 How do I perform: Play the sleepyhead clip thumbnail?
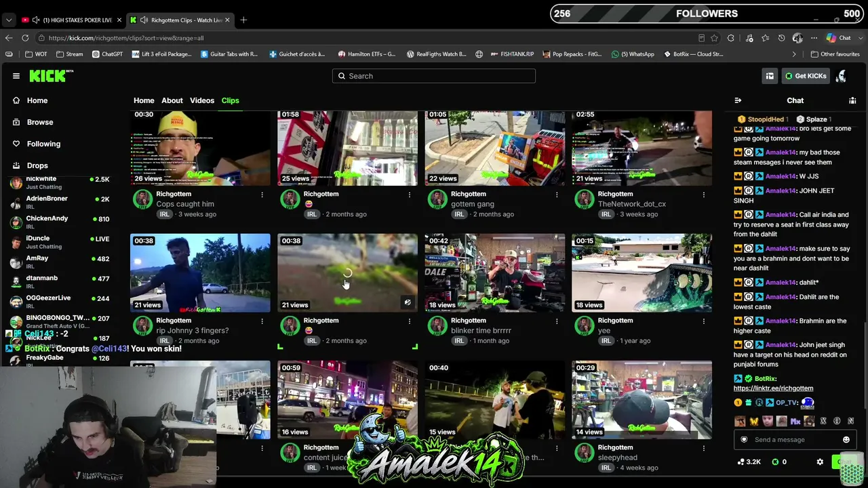(642, 400)
